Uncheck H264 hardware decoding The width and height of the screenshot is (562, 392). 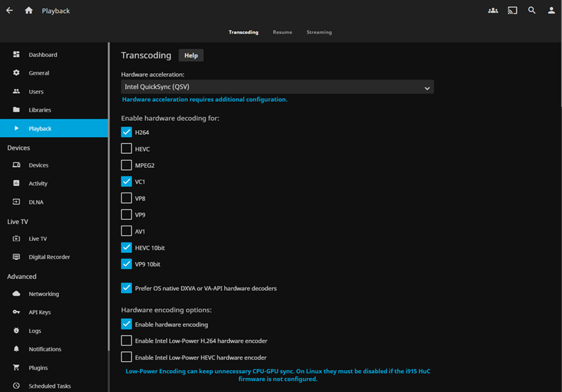point(126,132)
